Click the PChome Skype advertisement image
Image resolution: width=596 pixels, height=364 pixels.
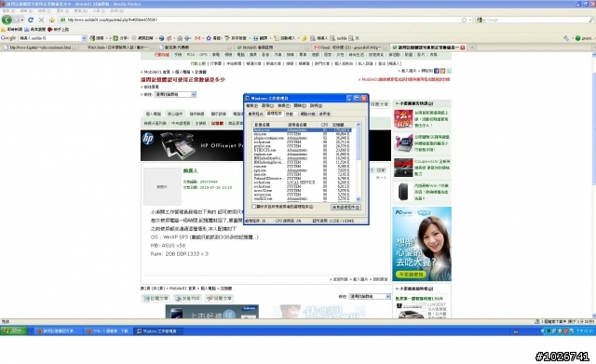coord(422,244)
